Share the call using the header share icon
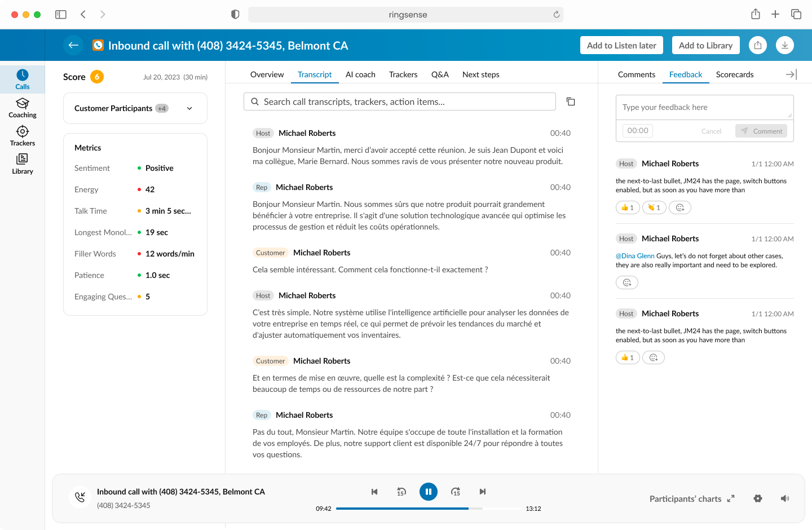The height and width of the screenshot is (530, 812). coord(757,45)
